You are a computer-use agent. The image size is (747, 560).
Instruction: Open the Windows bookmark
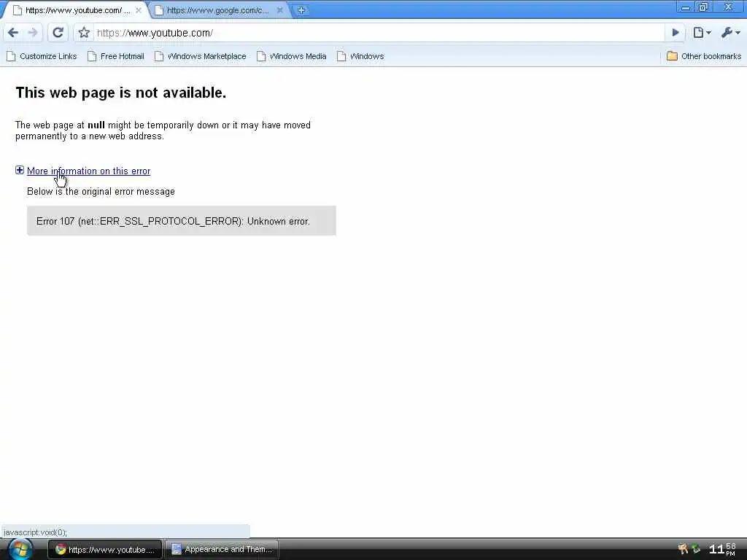pos(360,56)
